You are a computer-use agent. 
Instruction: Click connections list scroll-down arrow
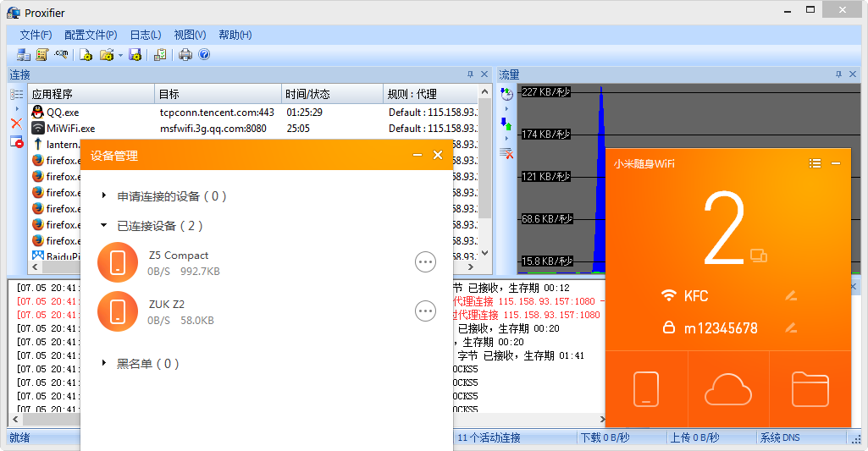[485, 253]
